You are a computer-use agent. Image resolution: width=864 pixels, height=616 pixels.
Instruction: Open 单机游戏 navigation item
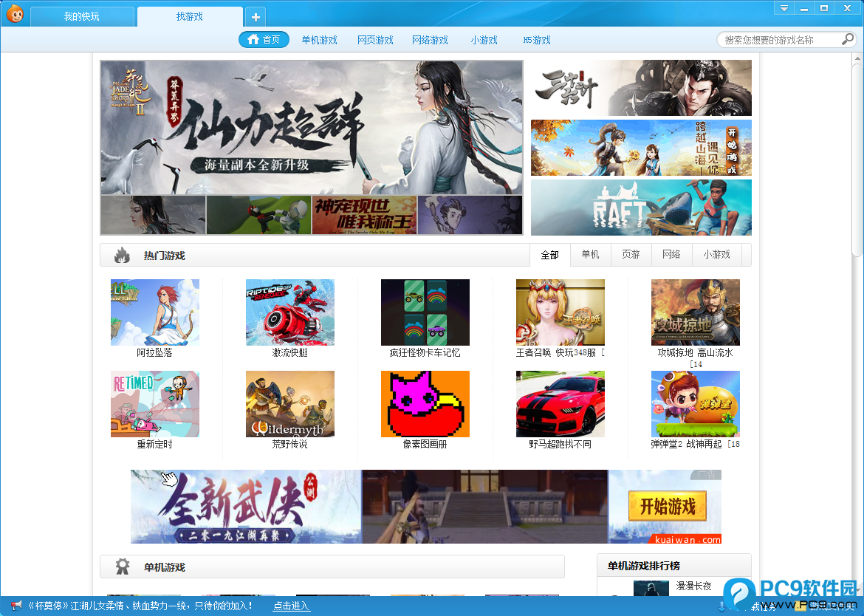pyautogui.click(x=319, y=40)
